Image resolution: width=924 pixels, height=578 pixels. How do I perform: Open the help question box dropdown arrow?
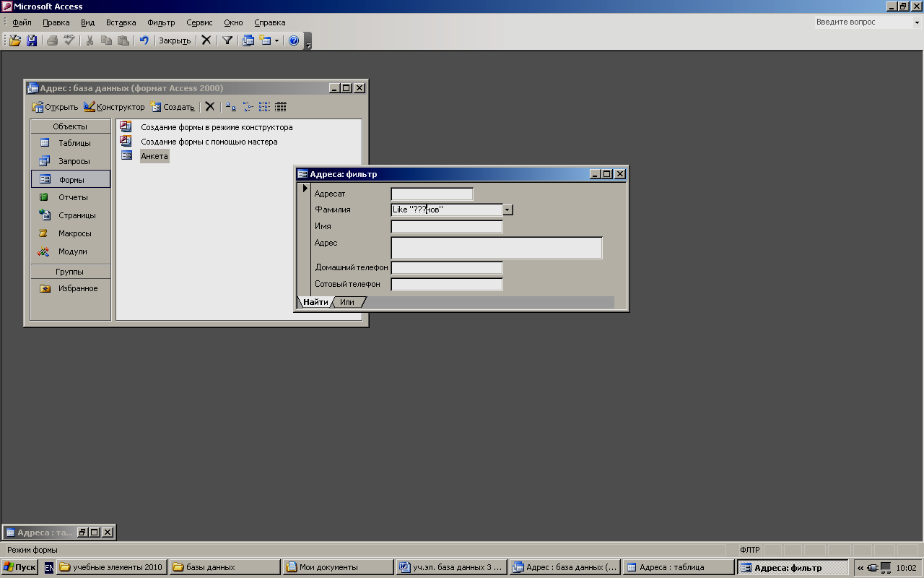coord(918,22)
